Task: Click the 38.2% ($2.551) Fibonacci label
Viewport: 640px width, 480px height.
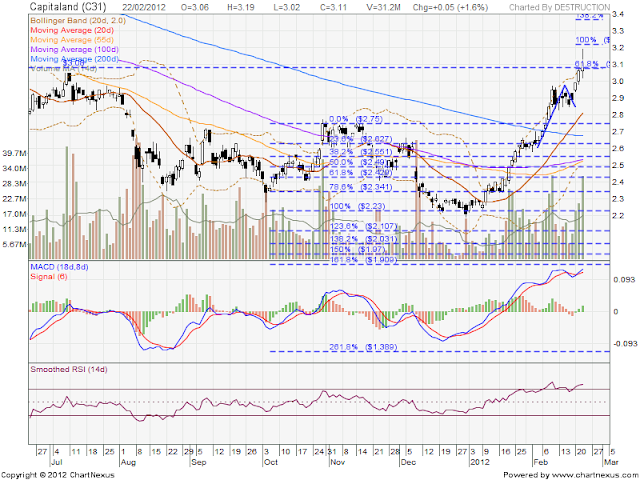Action: pyautogui.click(x=361, y=152)
